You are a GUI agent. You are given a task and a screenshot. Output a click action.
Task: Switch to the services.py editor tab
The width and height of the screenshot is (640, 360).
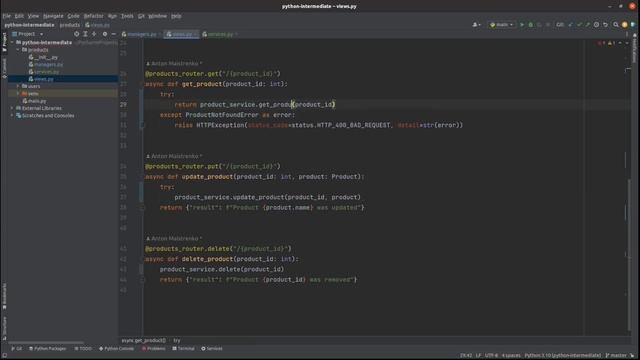click(x=220, y=34)
